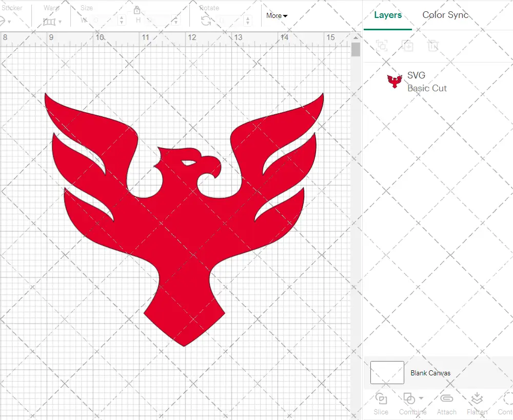Click the Rotate stepper arrows
This screenshot has height=420, width=513.
pos(248,21)
